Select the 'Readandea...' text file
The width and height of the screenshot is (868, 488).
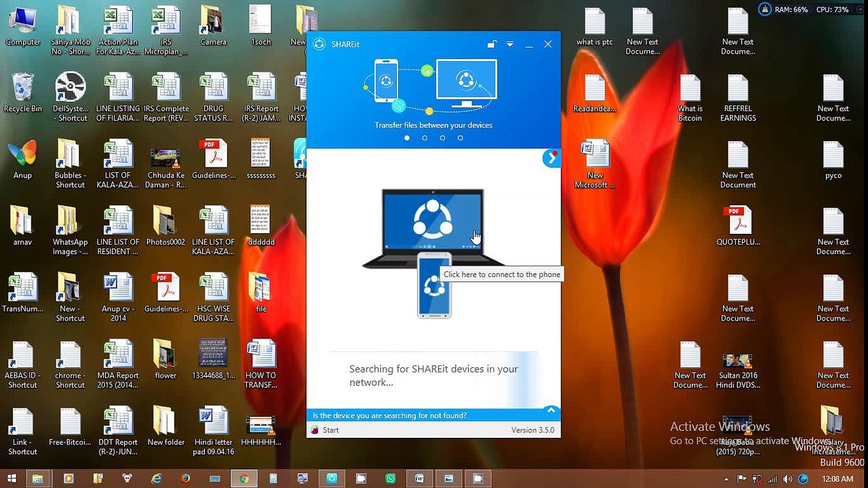click(595, 93)
